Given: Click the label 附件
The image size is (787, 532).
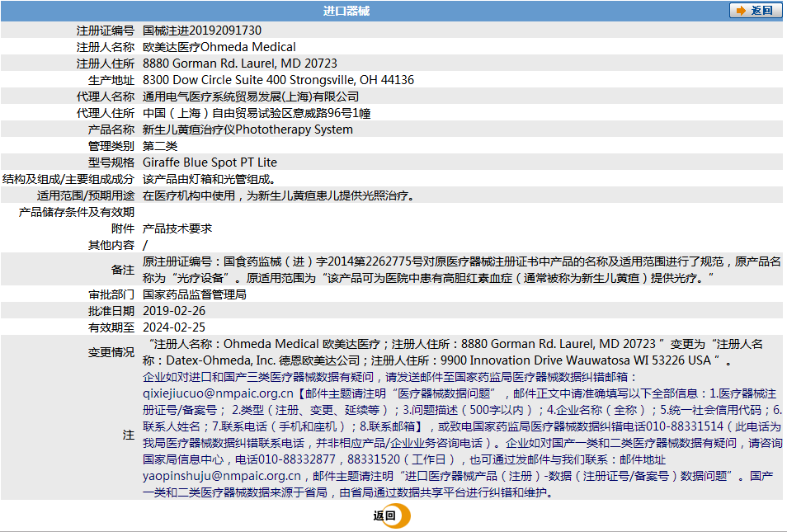Looking at the screenshot, I should pyautogui.click(x=123, y=228).
